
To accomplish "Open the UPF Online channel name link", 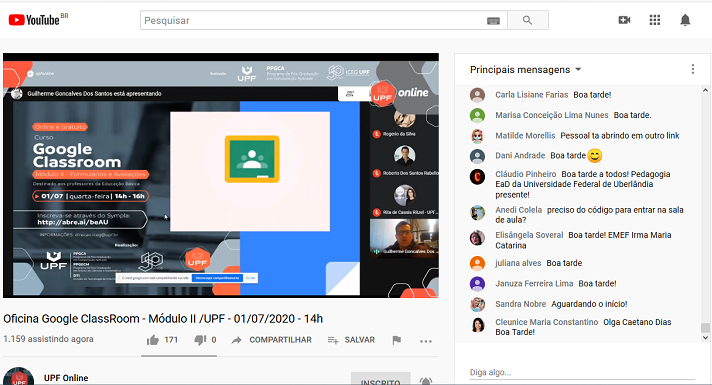I will [x=66, y=378].
